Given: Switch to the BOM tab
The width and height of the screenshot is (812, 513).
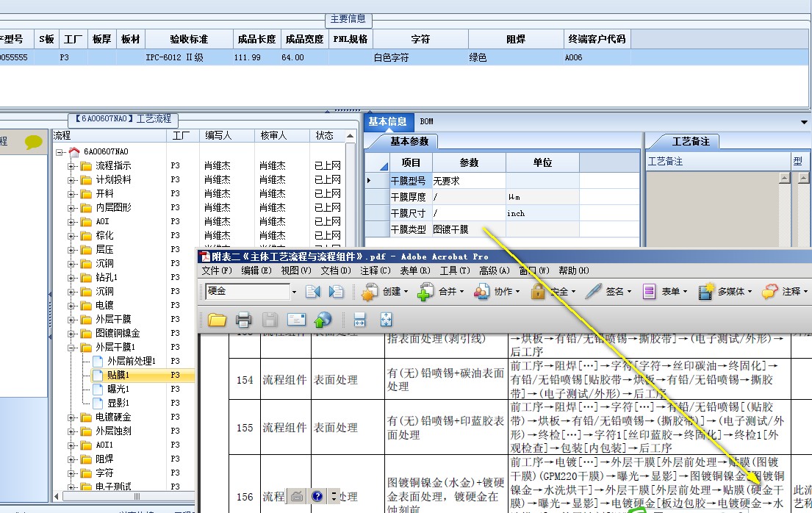Looking at the screenshot, I should (x=427, y=122).
